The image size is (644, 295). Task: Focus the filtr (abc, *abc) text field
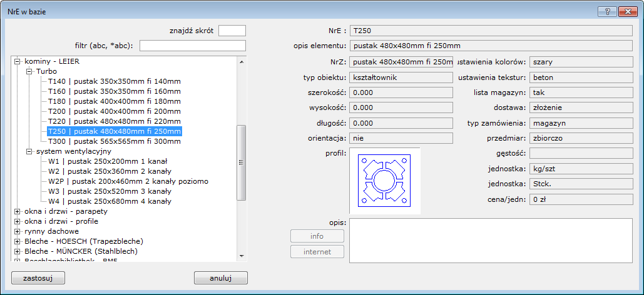[192, 46]
